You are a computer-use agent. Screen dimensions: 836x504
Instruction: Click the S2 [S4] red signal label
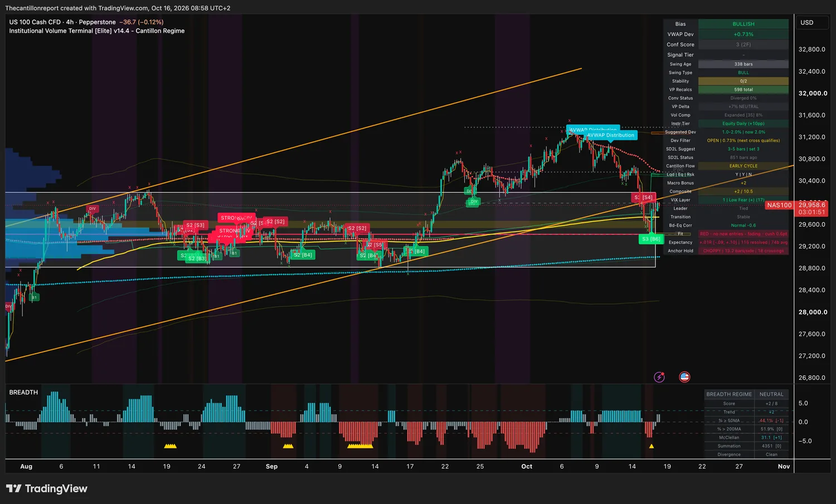(x=644, y=197)
